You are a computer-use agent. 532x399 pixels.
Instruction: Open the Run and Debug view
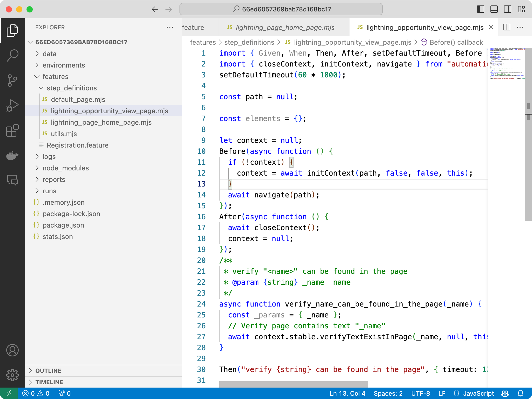[x=12, y=105]
